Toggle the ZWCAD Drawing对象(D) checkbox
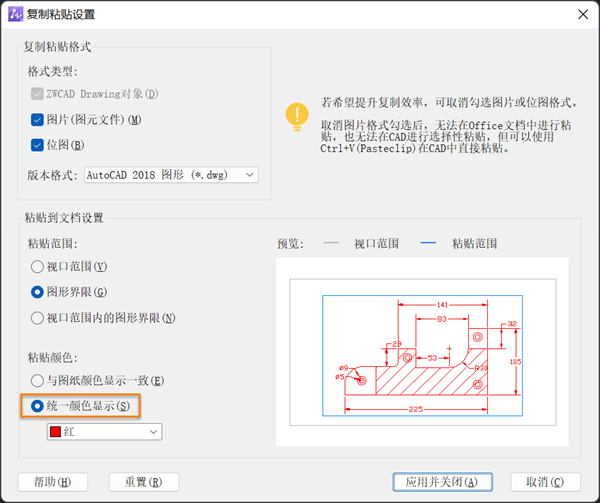Screen dimensions: 600x503 [x=37, y=94]
